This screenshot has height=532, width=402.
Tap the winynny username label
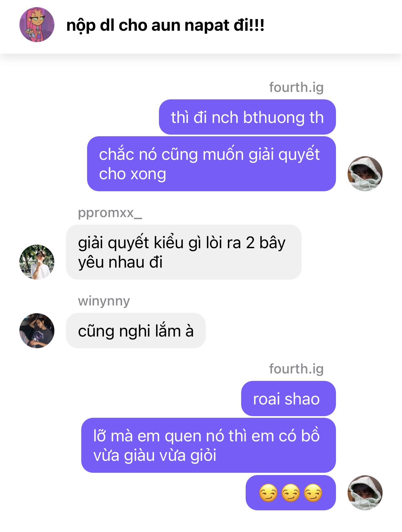click(104, 301)
